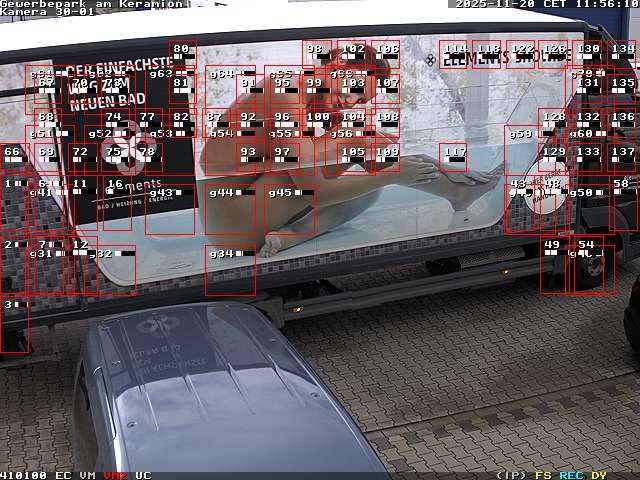Image resolution: width=640 pixels, height=480 pixels.
Task: Select detection box number 49
Action: (x=553, y=266)
